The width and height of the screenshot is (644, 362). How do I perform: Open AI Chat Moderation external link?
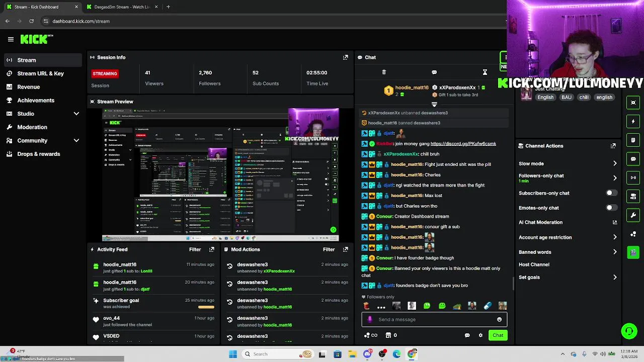(x=615, y=222)
